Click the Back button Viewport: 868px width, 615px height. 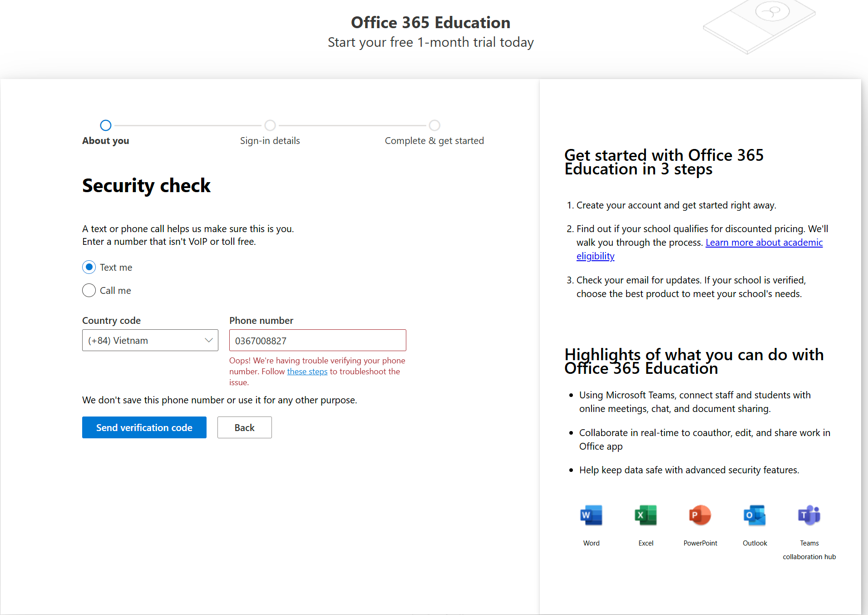pos(245,427)
